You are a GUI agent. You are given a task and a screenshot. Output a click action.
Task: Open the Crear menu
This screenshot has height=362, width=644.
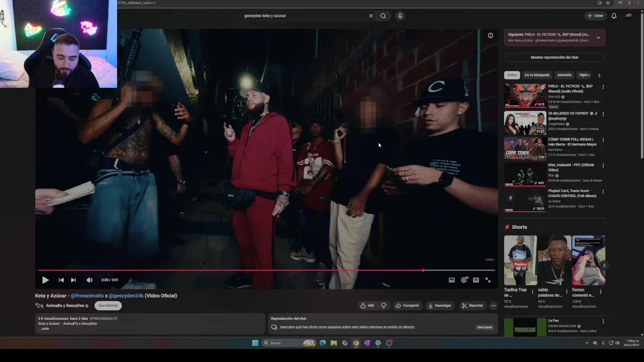point(595,16)
